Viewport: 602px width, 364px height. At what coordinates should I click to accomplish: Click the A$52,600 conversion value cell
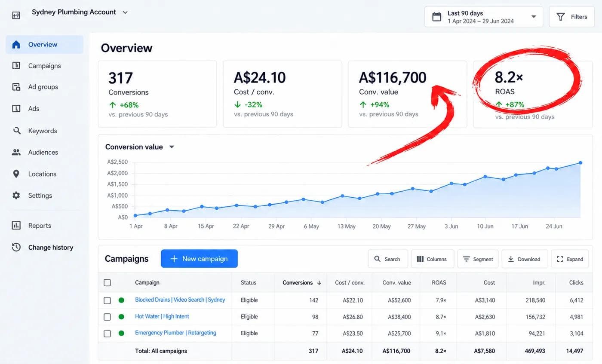point(399,300)
